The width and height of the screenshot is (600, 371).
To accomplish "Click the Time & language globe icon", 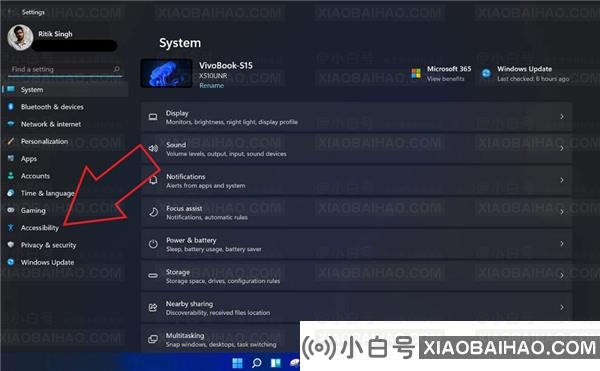I will 11,193.
